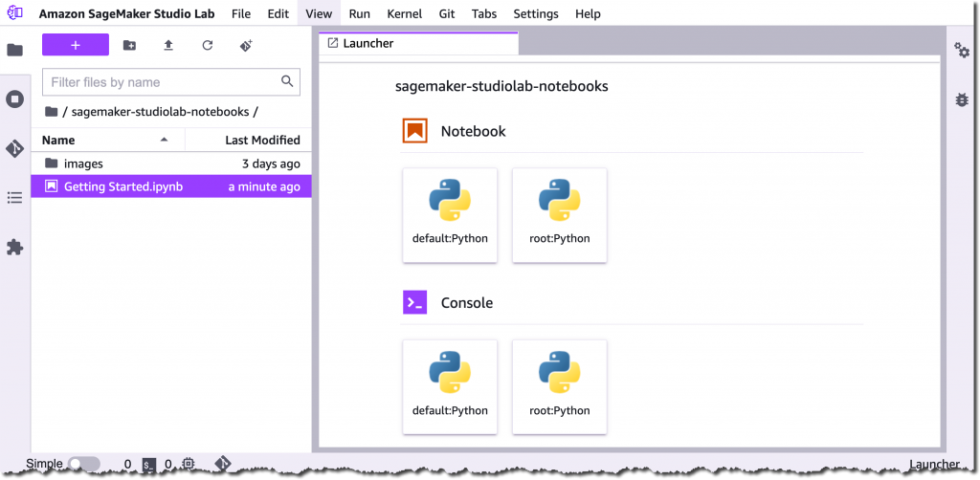Click the Filter files by name field

point(171,82)
